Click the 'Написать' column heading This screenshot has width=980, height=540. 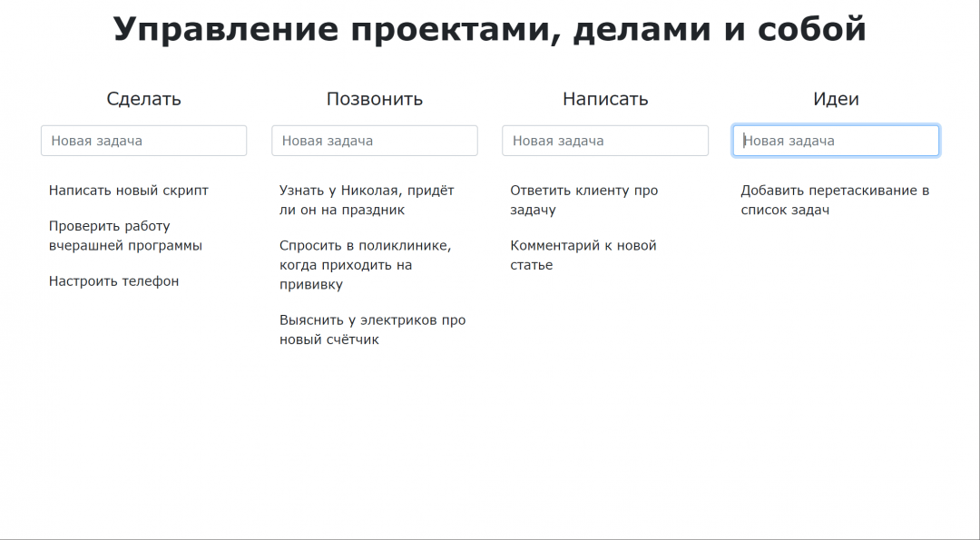pos(605,99)
